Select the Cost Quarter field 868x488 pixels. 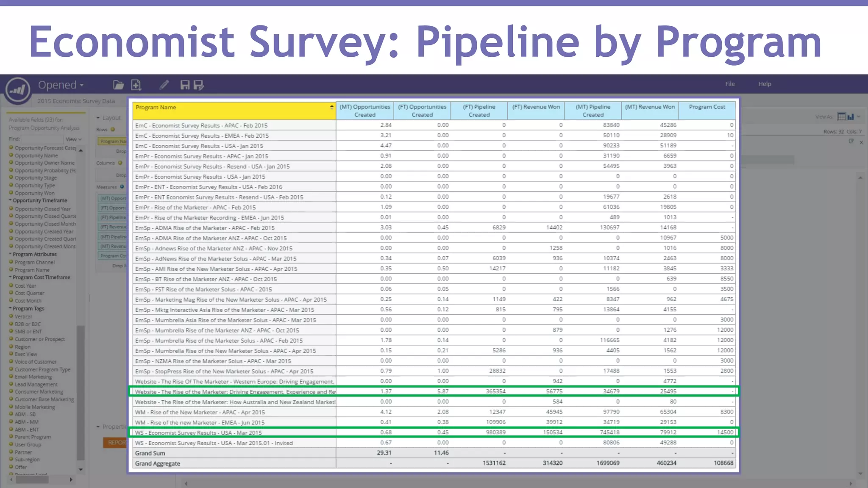pyautogui.click(x=29, y=293)
